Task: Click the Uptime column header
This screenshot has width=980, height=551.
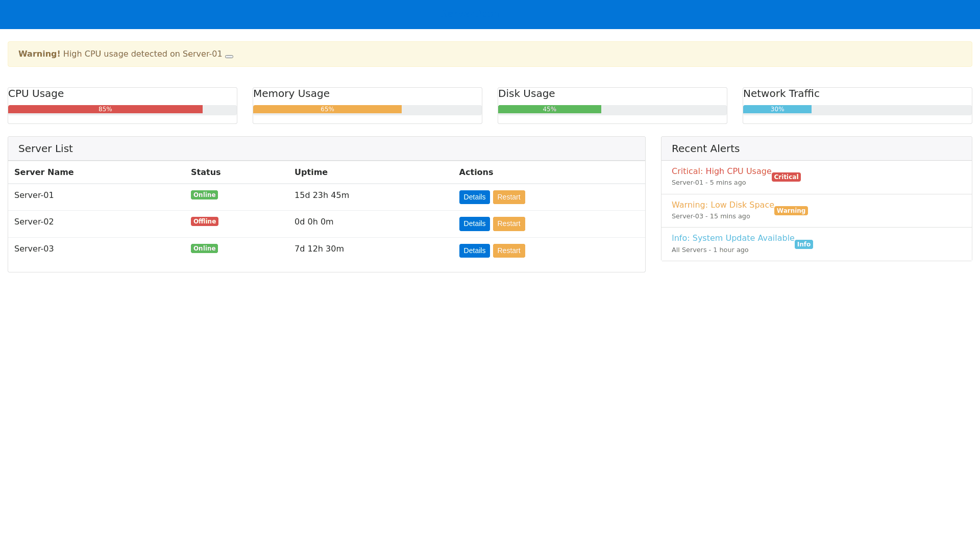Action: coord(311,172)
